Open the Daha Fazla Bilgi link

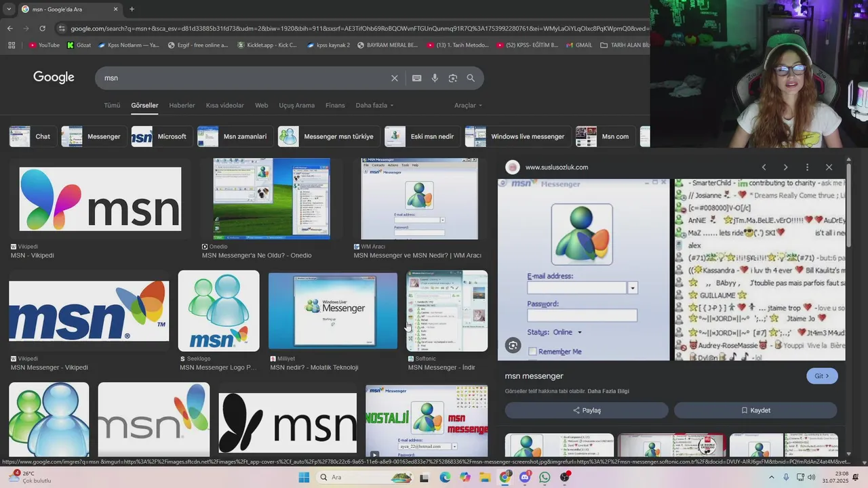click(x=608, y=391)
